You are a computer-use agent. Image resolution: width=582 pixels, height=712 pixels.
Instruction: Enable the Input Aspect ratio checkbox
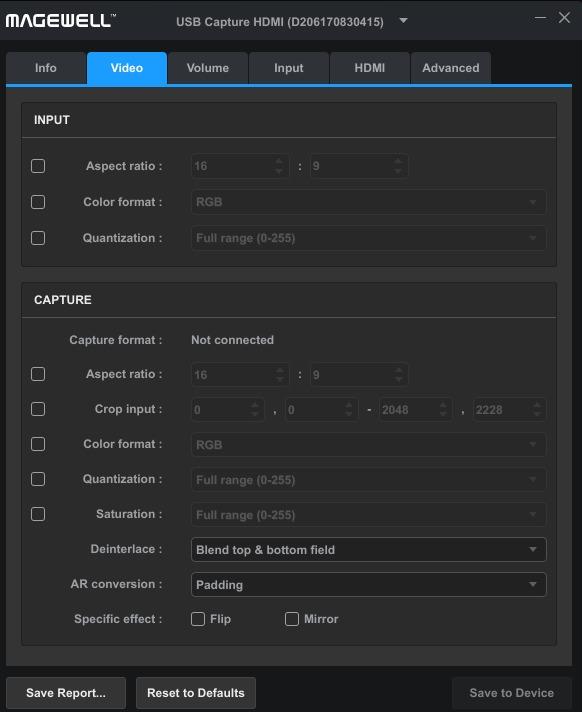38,166
